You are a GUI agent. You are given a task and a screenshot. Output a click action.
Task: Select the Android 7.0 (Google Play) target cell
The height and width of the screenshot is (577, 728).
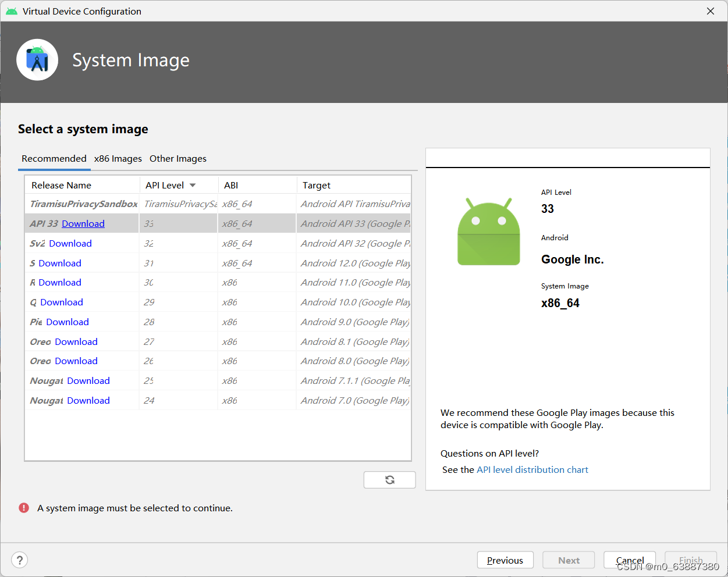354,401
